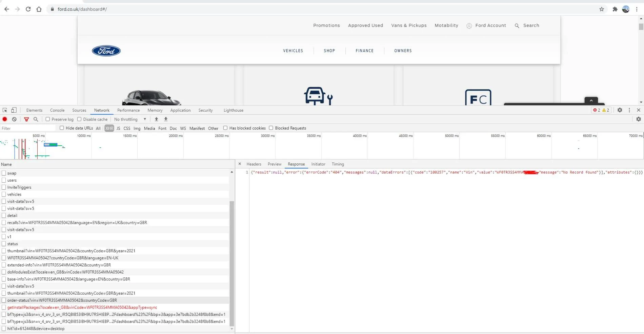Toggle Hide data URLs checkbox
This screenshot has height=334, width=644.
point(62,128)
